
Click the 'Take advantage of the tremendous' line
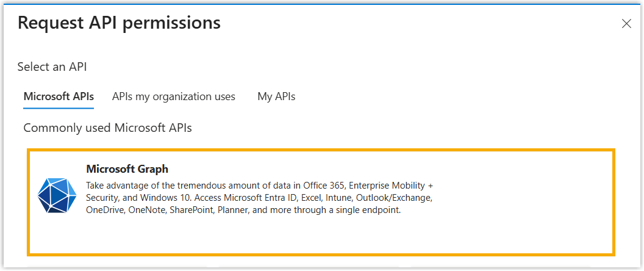click(x=183, y=185)
